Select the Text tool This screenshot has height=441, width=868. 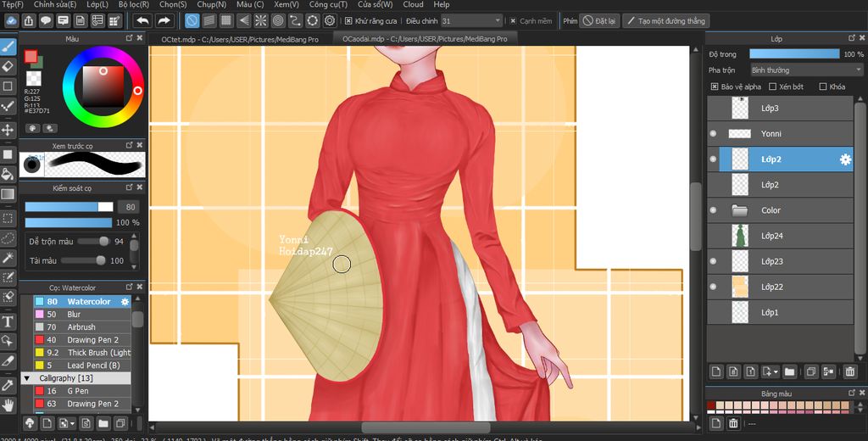coord(8,321)
